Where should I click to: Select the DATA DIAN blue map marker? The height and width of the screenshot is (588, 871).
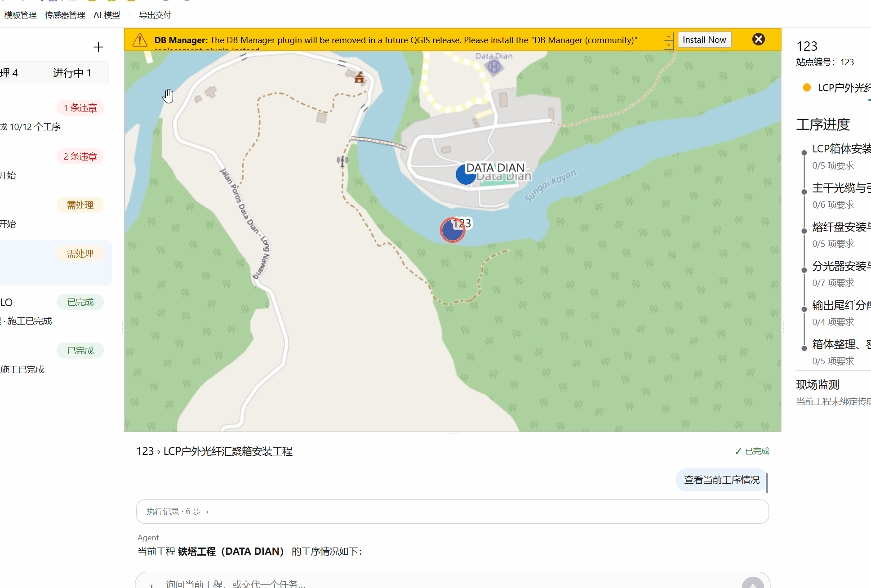[x=466, y=175]
